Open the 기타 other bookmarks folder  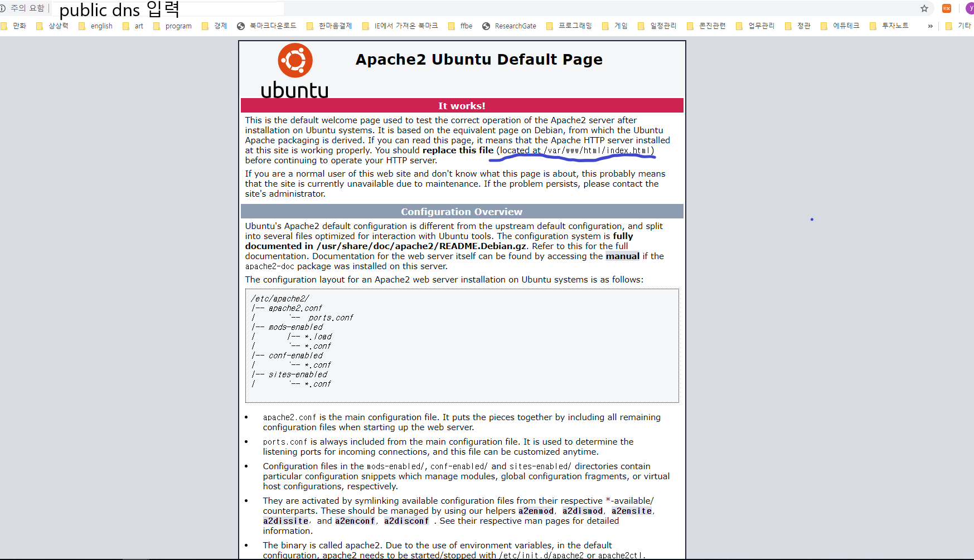(958, 26)
